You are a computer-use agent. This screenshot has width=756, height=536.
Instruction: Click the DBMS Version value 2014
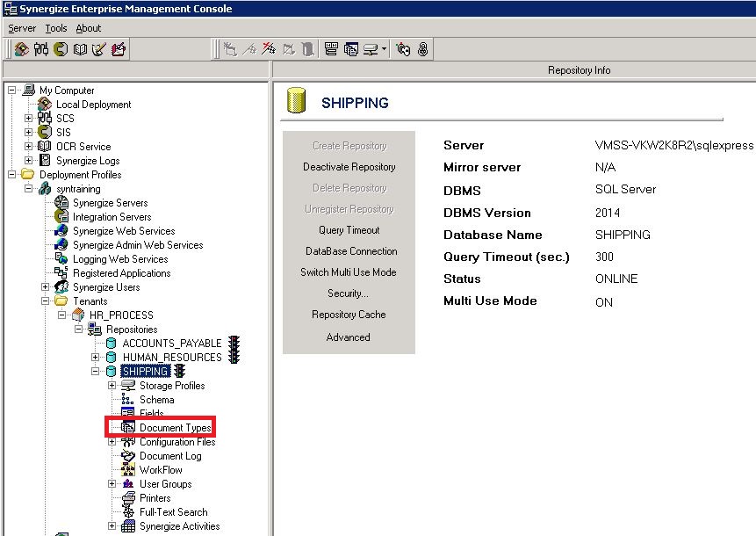pos(608,213)
